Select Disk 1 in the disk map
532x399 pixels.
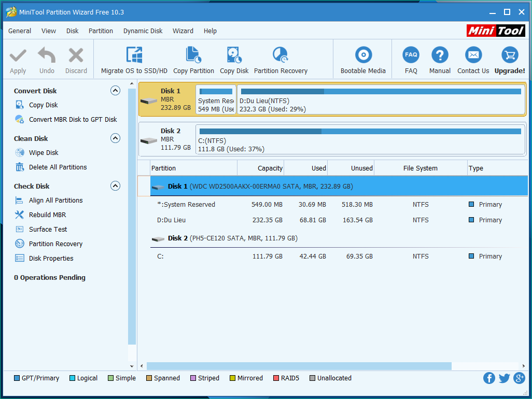pyautogui.click(x=167, y=99)
